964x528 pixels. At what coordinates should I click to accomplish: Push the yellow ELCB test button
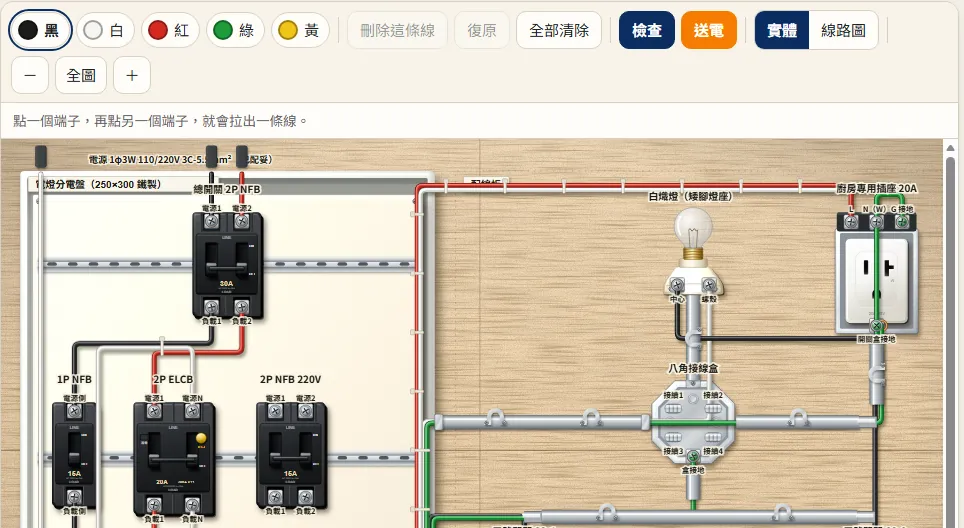pos(201,438)
